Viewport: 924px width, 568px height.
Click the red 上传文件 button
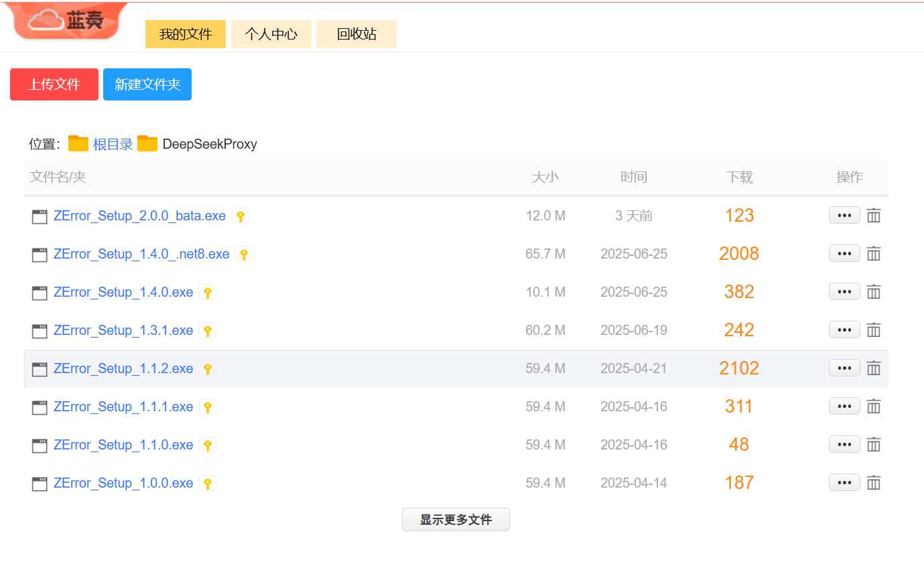pyautogui.click(x=54, y=84)
